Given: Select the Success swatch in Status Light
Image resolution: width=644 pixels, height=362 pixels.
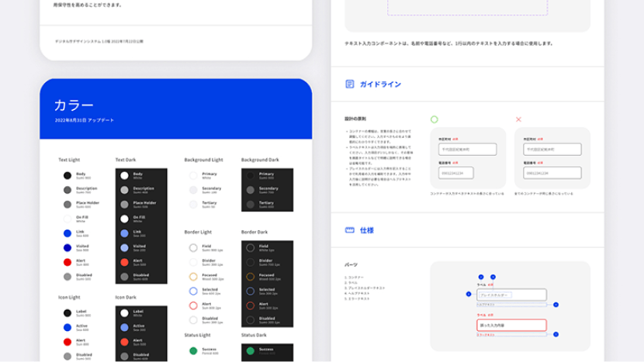Looking at the screenshot, I should (x=193, y=351).
